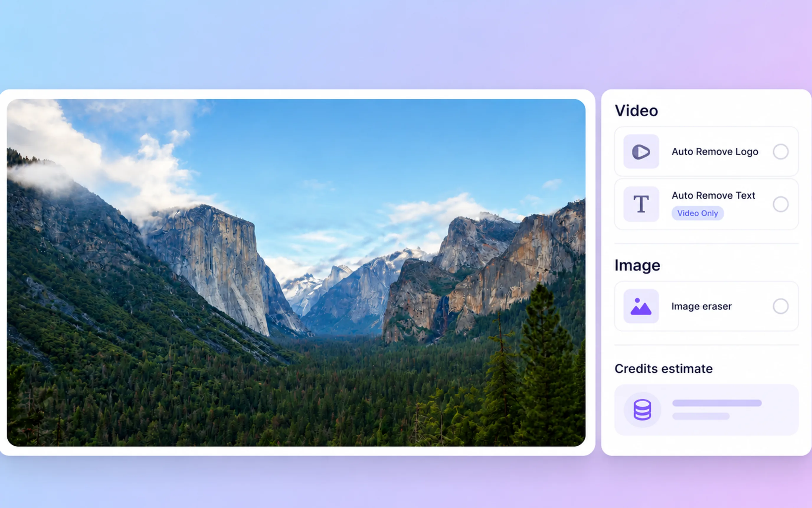Click the 'Credits estimate' heading
The width and height of the screenshot is (812, 508).
(x=663, y=369)
